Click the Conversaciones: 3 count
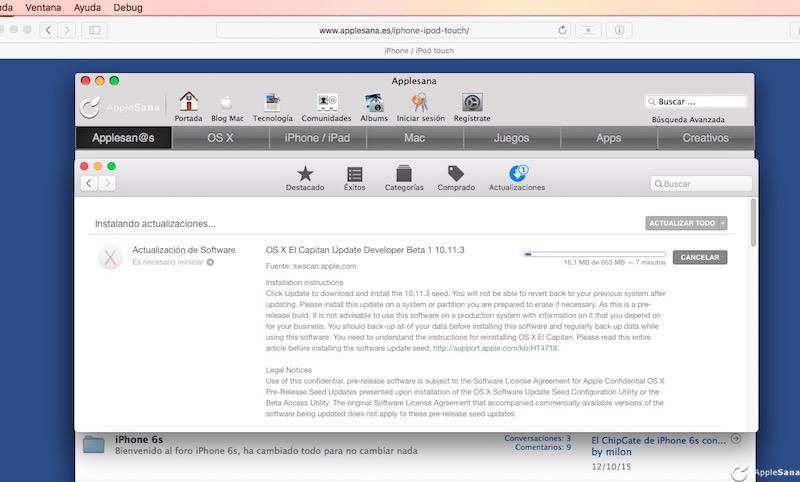Image resolution: width=800 pixels, height=482 pixels. tap(537, 438)
